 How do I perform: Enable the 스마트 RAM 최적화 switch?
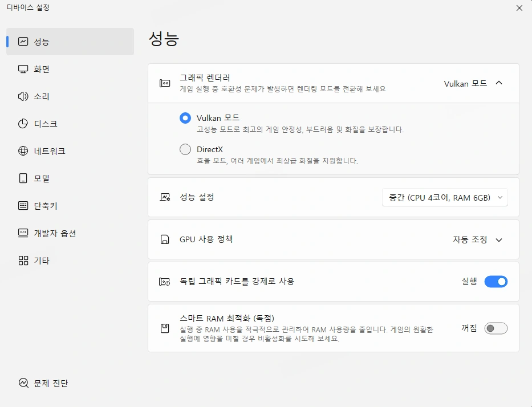[496, 328]
